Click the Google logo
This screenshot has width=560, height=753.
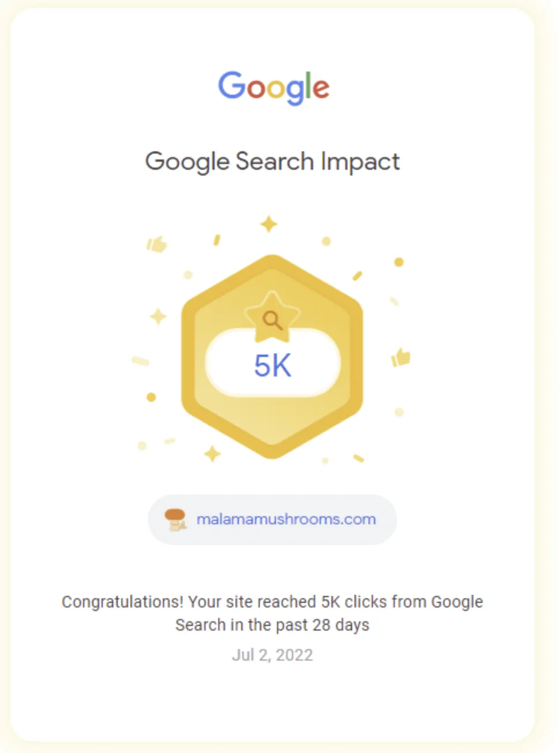[x=273, y=88]
